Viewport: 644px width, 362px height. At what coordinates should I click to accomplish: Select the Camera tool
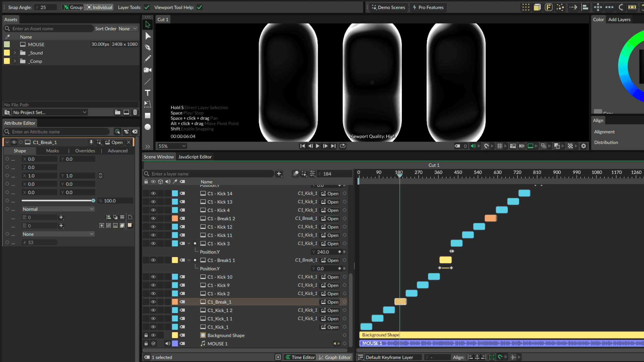148,70
